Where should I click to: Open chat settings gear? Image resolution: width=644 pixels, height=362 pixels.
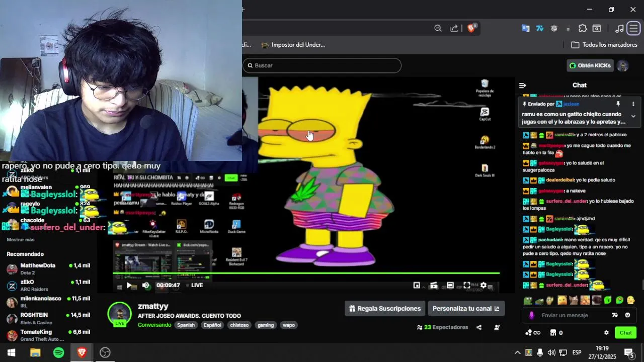click(606, 333)
